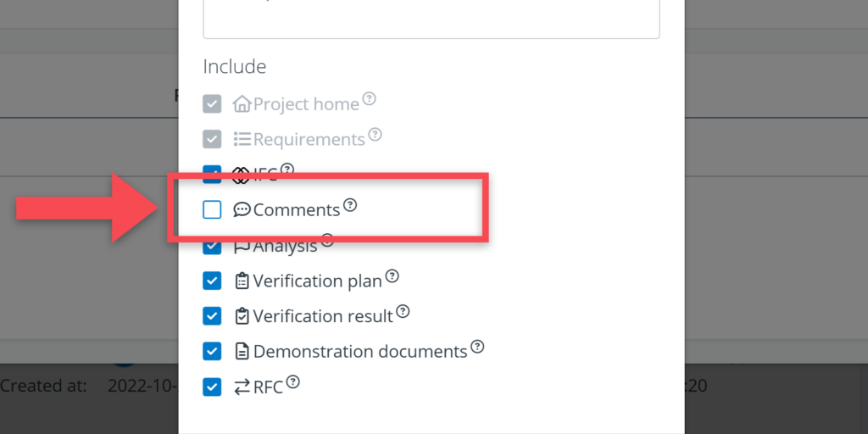868x434 pixels.
Task: Open help for Verification result
Action: point(403,312)
